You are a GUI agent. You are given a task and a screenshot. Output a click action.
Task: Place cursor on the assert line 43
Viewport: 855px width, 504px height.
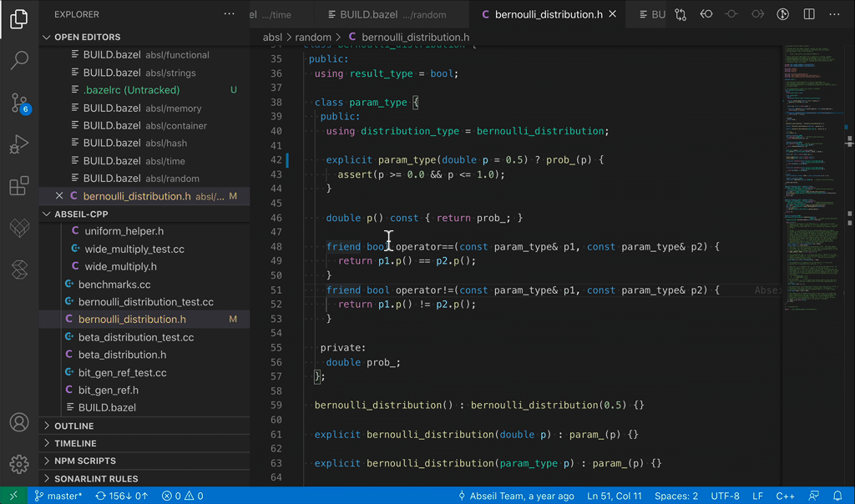[421, 174]
